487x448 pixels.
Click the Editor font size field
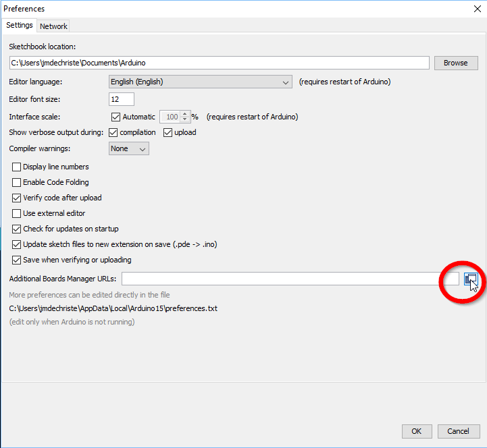tap(122, 99)
